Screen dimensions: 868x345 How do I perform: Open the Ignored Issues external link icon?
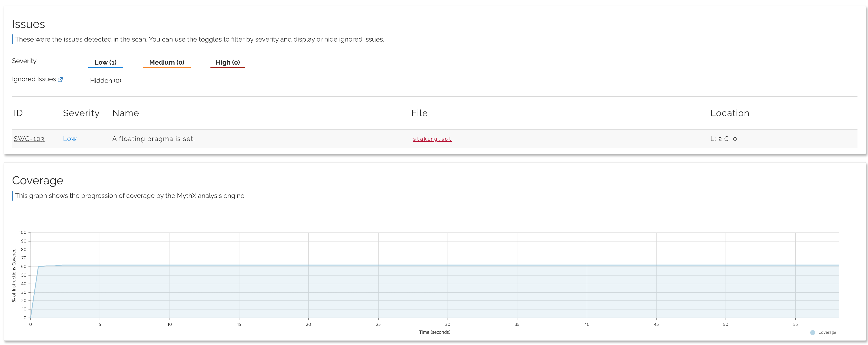(60, 79)
